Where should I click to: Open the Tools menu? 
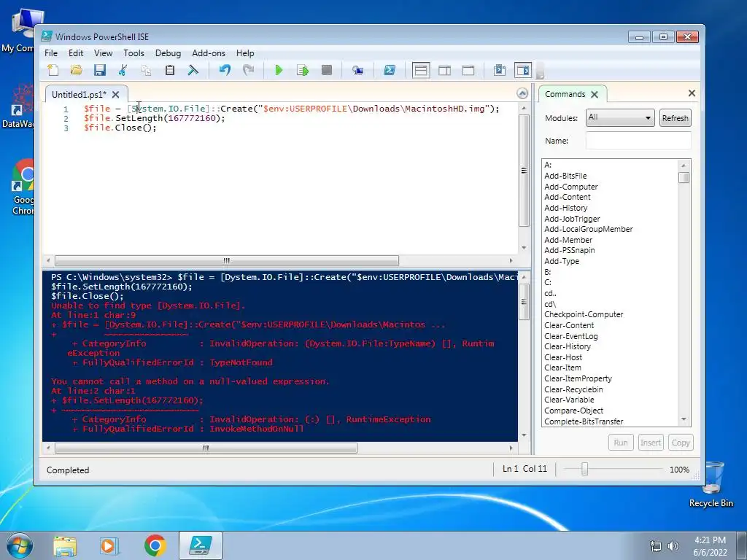click(134, 53)
